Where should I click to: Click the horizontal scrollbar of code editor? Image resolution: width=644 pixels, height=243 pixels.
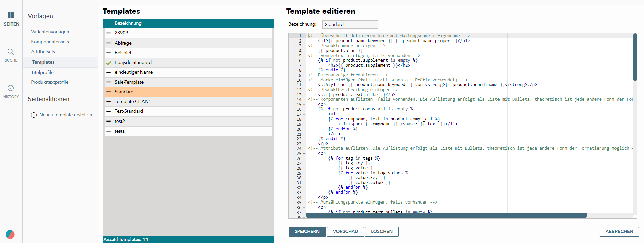447,215
